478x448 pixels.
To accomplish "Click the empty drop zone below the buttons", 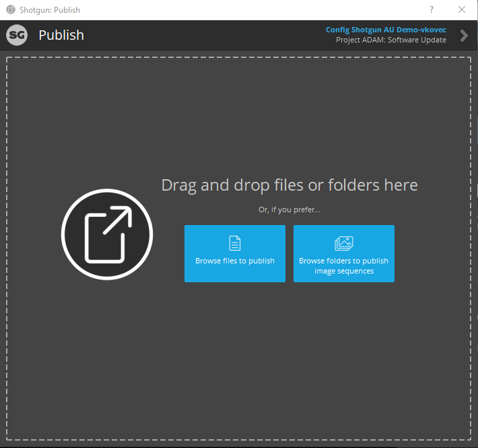I will coord(289,357).
